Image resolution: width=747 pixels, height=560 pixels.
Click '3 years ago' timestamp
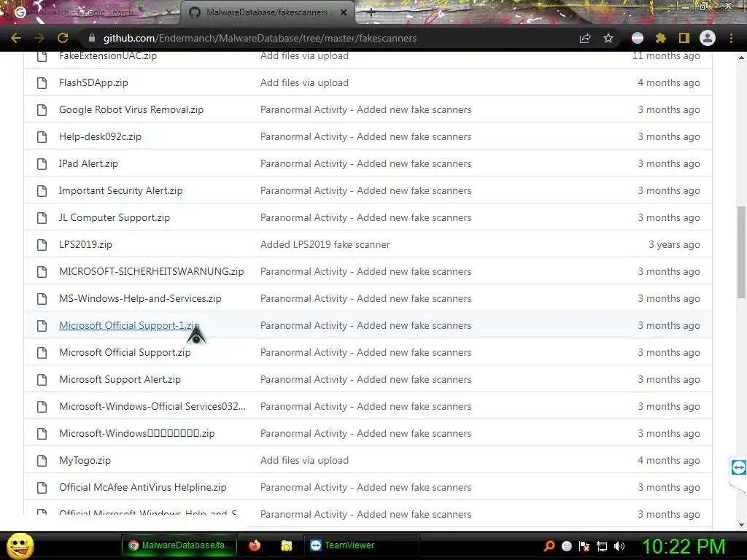674,245
